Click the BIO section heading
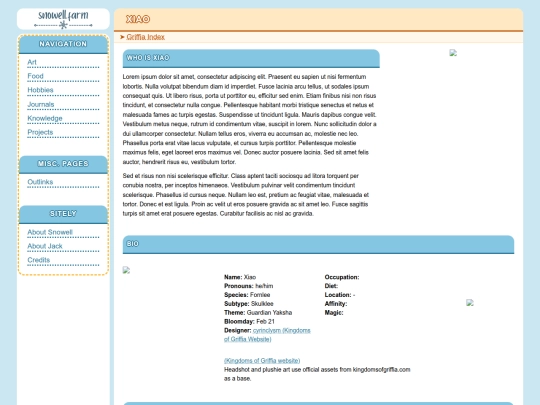The width and height of the screenshot is (540, 405). click(x=133, y=244)
